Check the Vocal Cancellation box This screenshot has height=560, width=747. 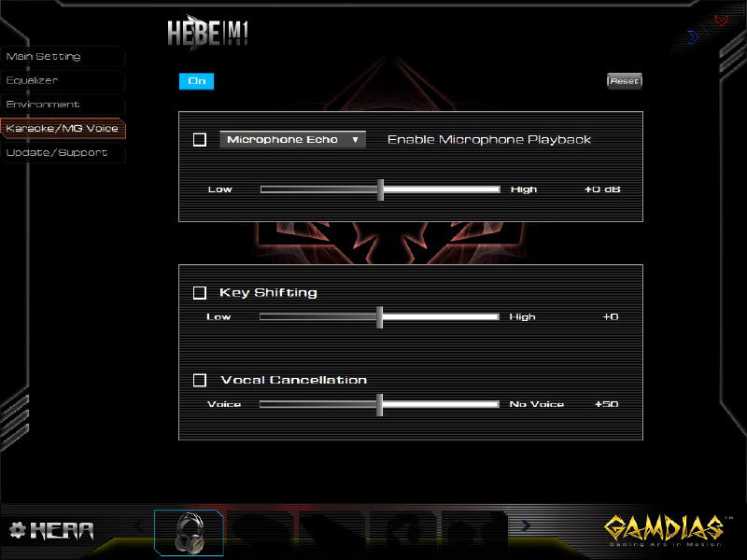pos(200,380)
